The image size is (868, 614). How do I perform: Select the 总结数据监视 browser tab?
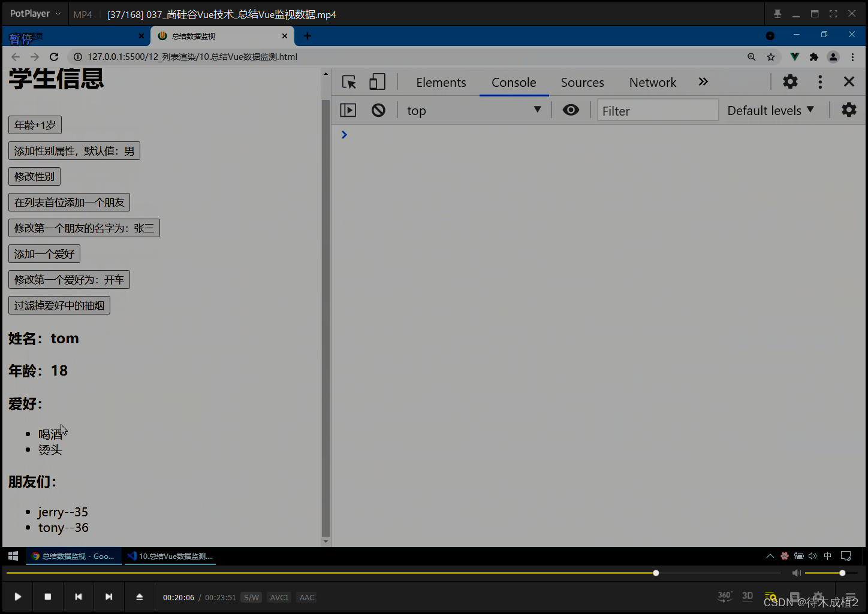click(222, 36)
